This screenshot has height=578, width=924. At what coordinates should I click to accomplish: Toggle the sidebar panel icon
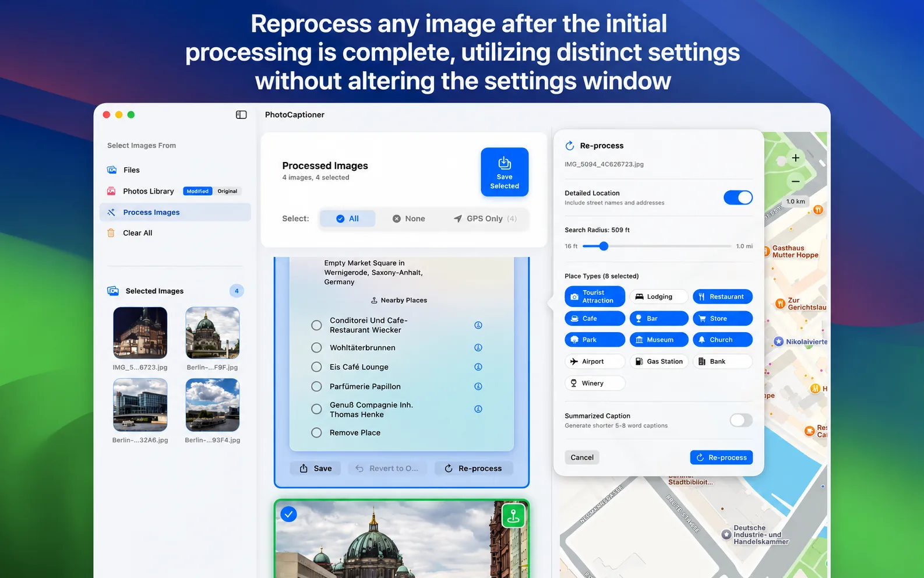tap(241, 115)
